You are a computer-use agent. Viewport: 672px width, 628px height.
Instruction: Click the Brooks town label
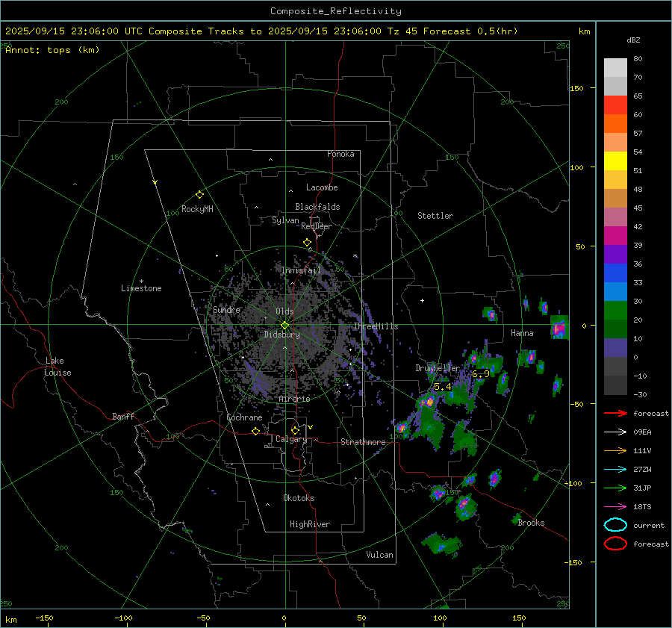(x=531, y=523)
